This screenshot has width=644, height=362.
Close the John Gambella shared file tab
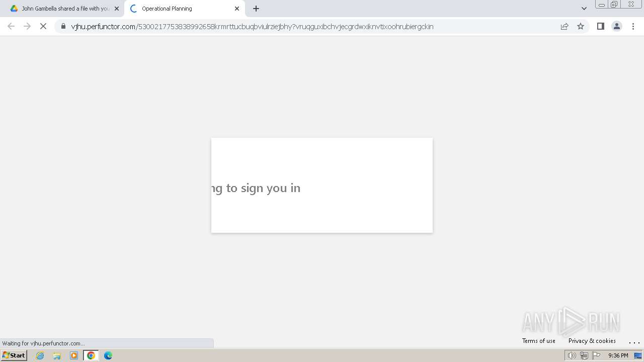click(117, 9)
